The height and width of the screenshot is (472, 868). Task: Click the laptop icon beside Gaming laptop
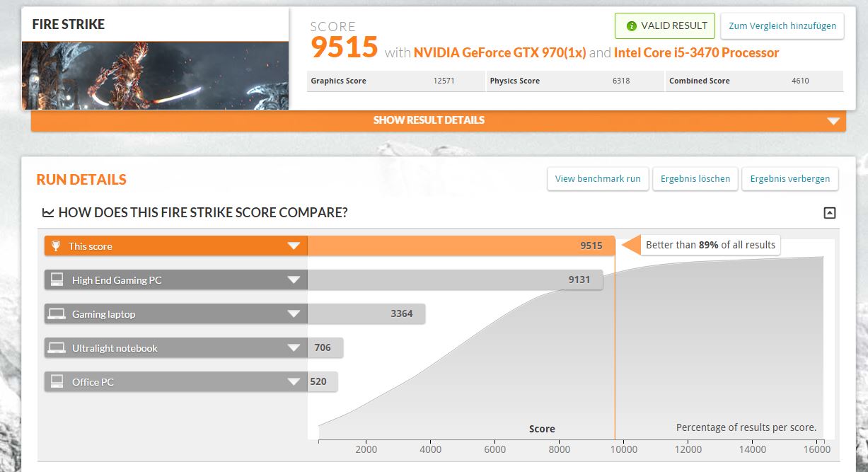[x=57, y=313]
